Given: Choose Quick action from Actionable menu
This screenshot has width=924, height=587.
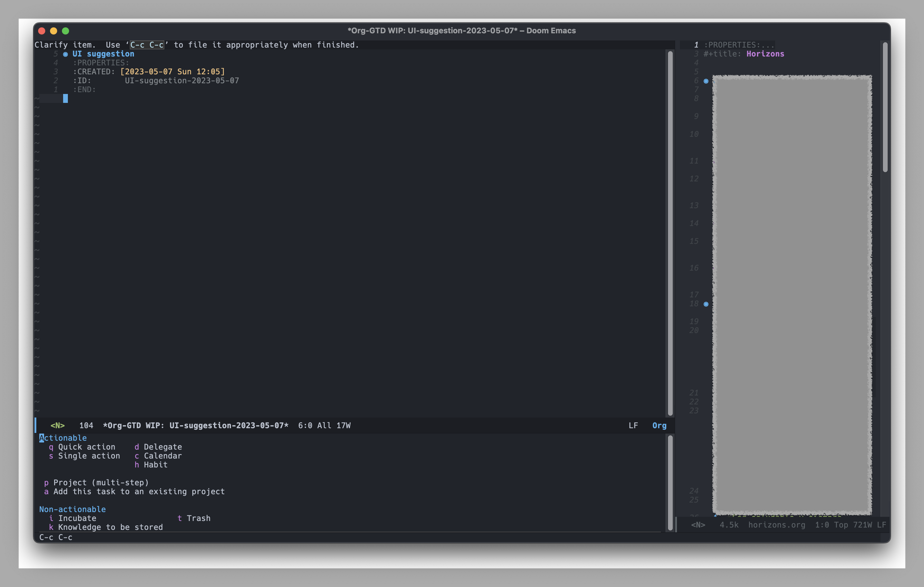Looking at the screenshot, I should pos(86,447).
